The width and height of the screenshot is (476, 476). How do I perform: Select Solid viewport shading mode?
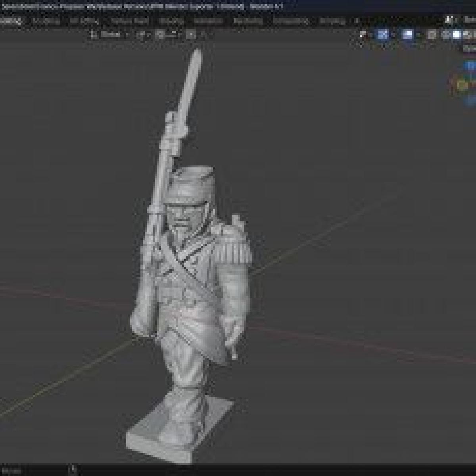click(x=457, y=35)
